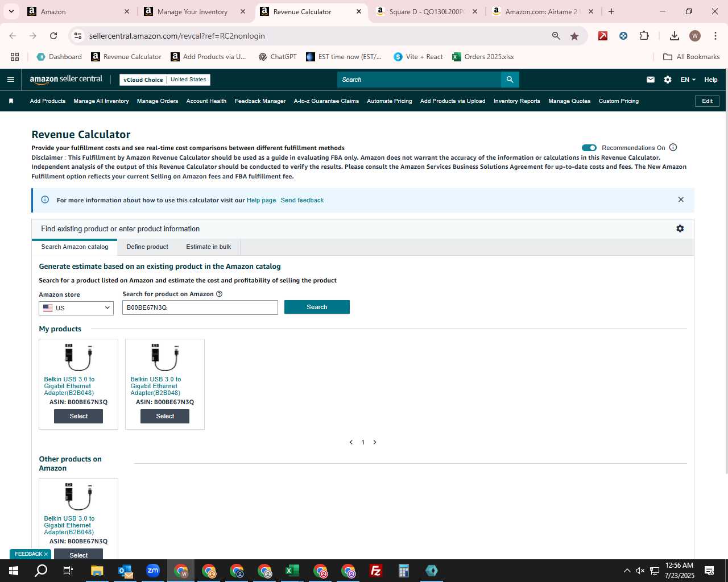
Task: Click the search magnifier button in Seller Central
Action: (510, 80)
